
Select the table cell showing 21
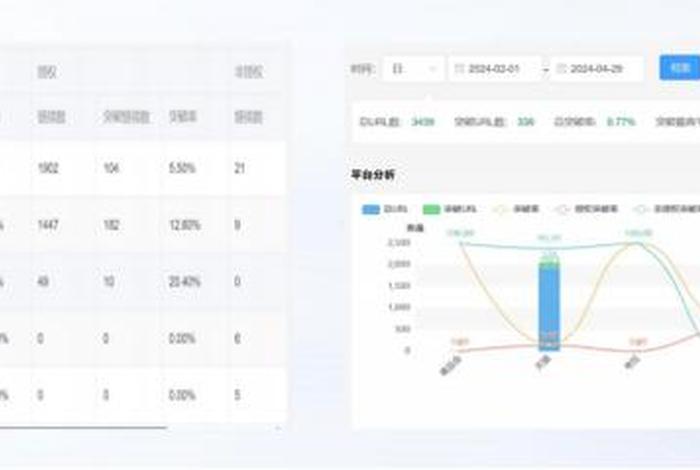click(x=240, y=168)
